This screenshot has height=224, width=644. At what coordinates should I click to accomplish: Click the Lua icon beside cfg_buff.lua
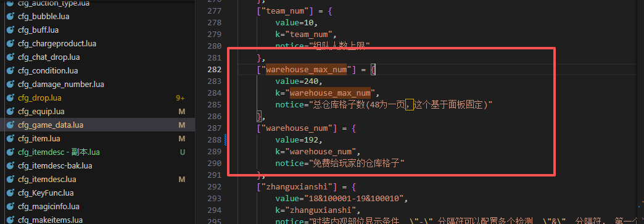[x=10, y=30]
